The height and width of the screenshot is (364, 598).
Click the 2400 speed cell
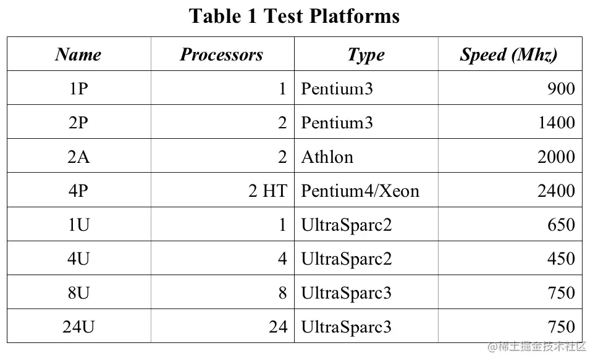[x=556, y=191]
